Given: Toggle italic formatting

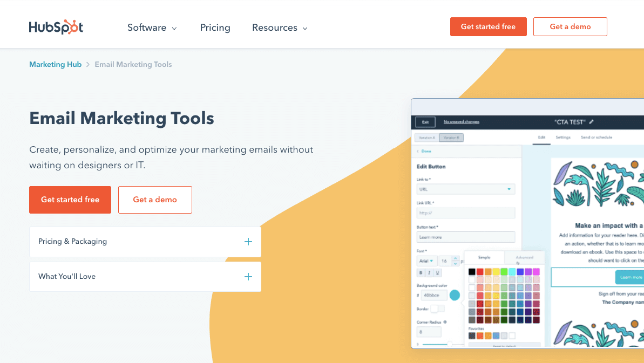Looking at the screenshot, I should tap(429, 273).
